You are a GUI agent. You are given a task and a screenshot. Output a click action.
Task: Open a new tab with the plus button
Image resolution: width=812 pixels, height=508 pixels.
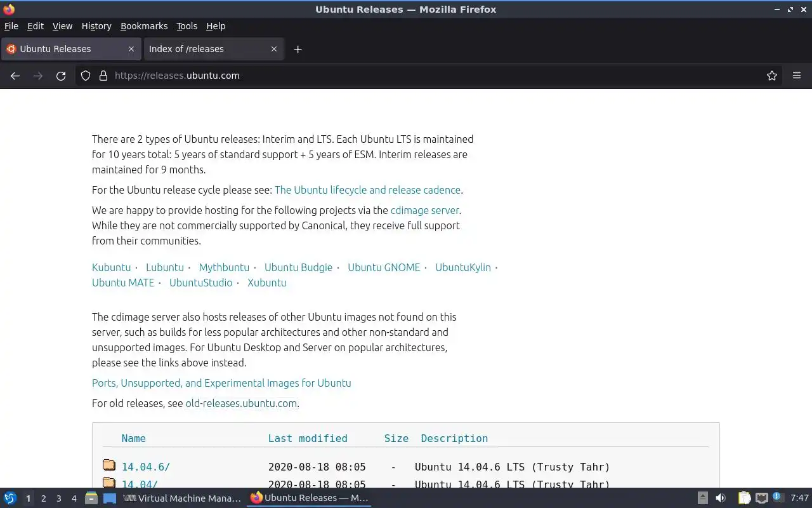coord(298,49)
